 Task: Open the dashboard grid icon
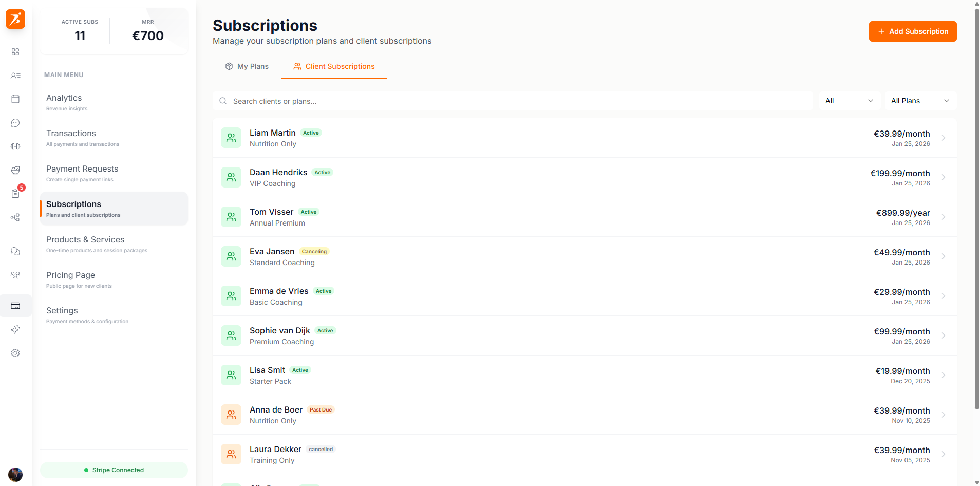[x=15, y=52]
